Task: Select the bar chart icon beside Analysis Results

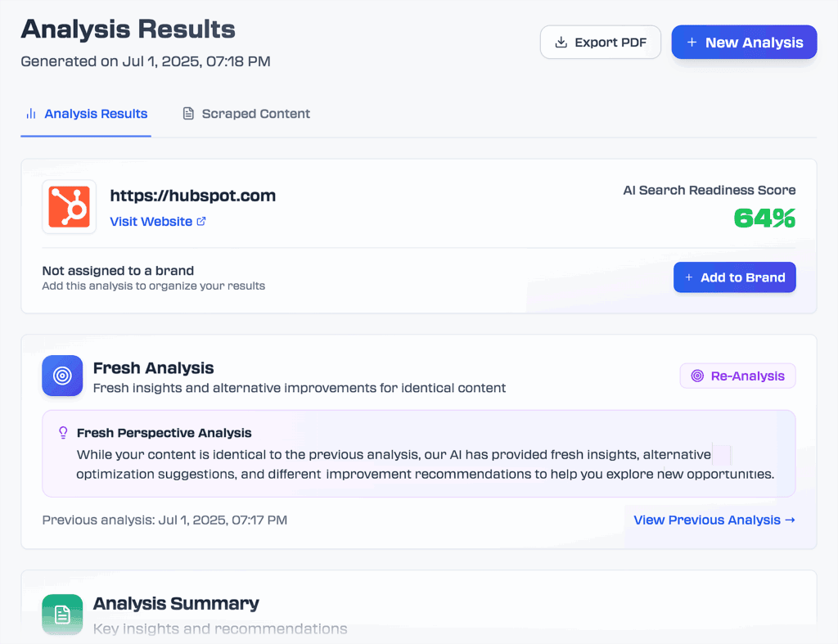Action: click(33, 113)
